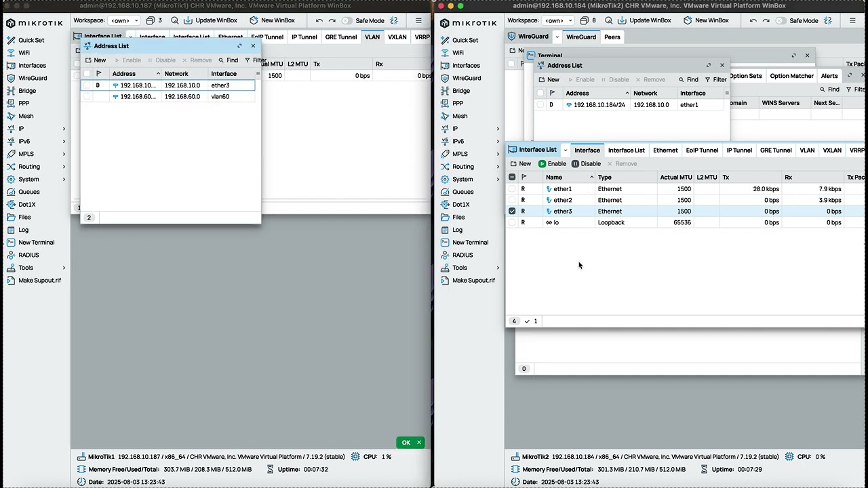Screen dimensions: 868x488
Task: Select the Peers tab in WireGuard window
Action: click(612, 37)
